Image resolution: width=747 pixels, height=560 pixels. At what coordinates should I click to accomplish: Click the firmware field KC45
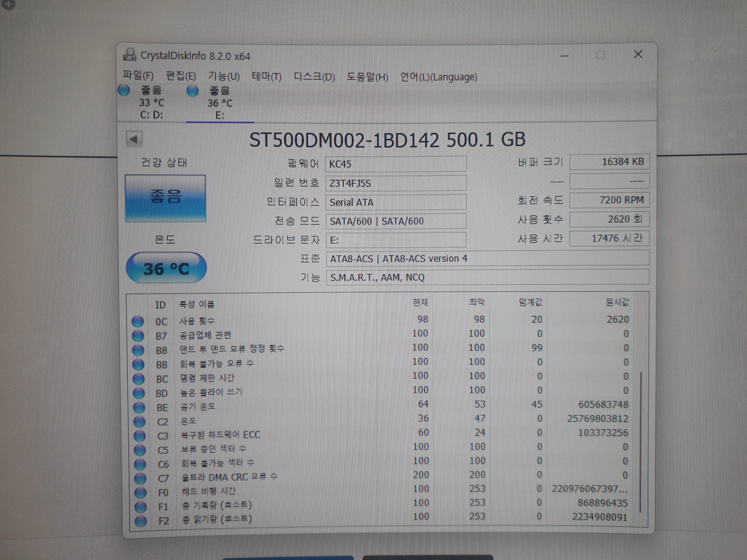point(396,164)
